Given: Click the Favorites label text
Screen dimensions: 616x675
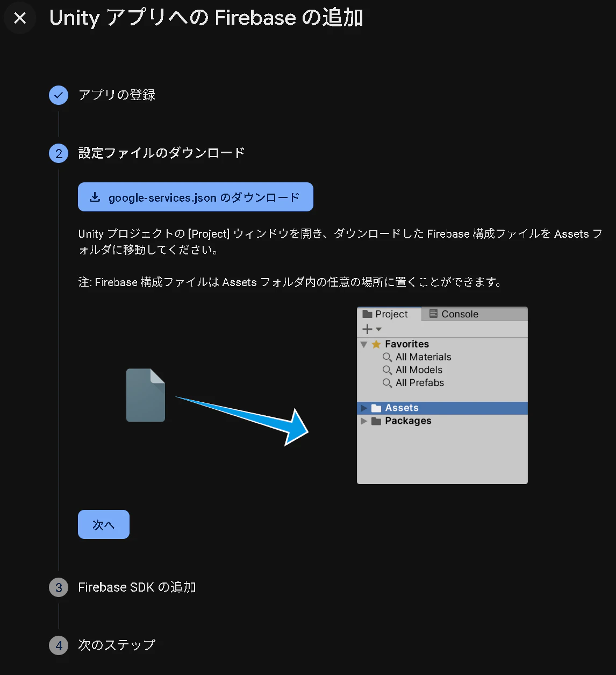Looking at the screenshot, I should pos(407,344).
